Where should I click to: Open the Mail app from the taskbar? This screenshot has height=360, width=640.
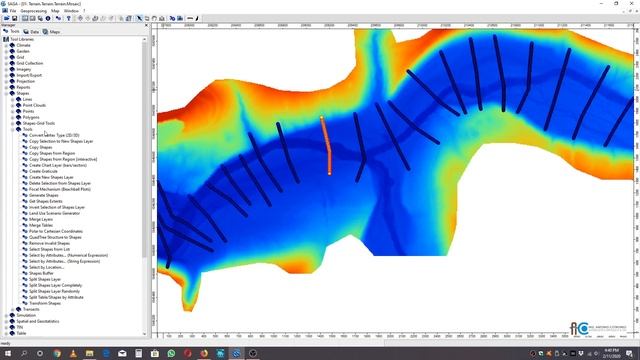point(122,353)
